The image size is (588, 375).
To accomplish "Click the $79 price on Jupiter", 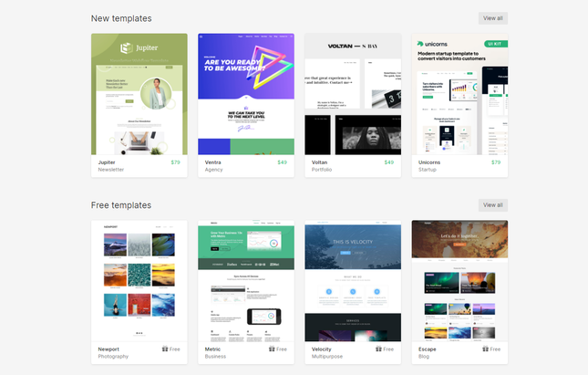I will tap(176, 162).
